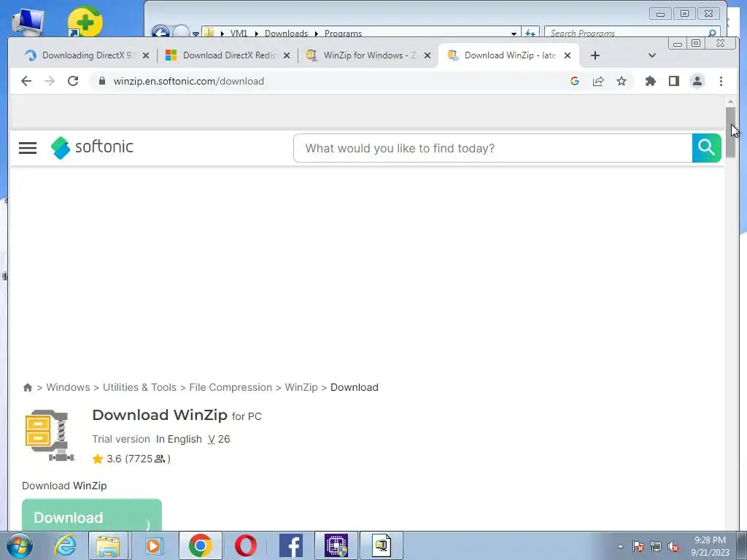Click version V 26 text
Viewport: 747px width, 560px height.
coord(219,439)
